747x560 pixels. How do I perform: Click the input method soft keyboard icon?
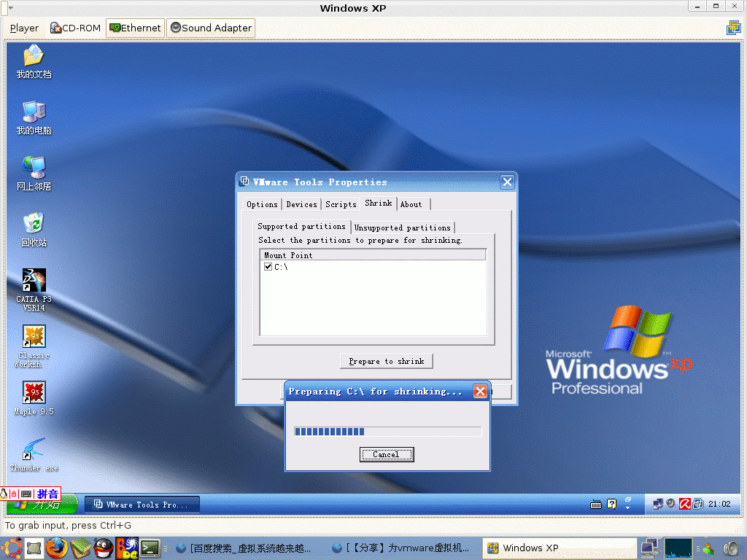(26, 494)
